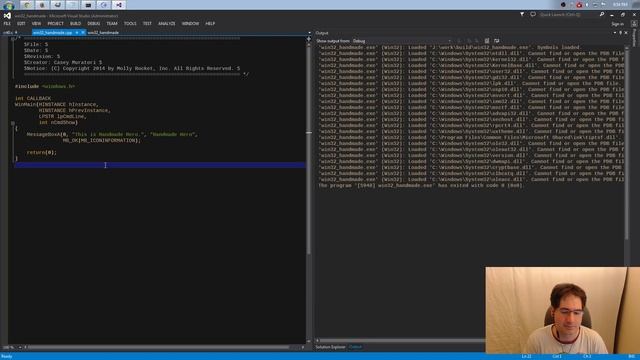The image size is (640, 360).
Task: Click the Output panel vertical scrollbar
Action: [x=627, y=143]
